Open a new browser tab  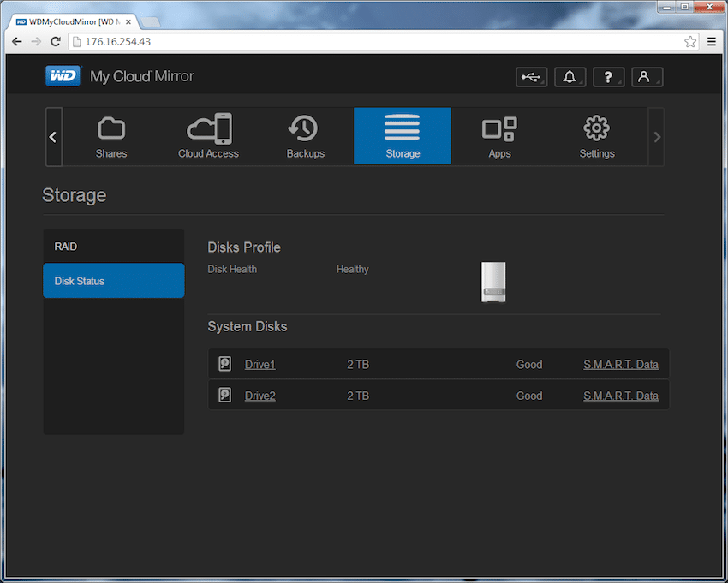[151, 21]
